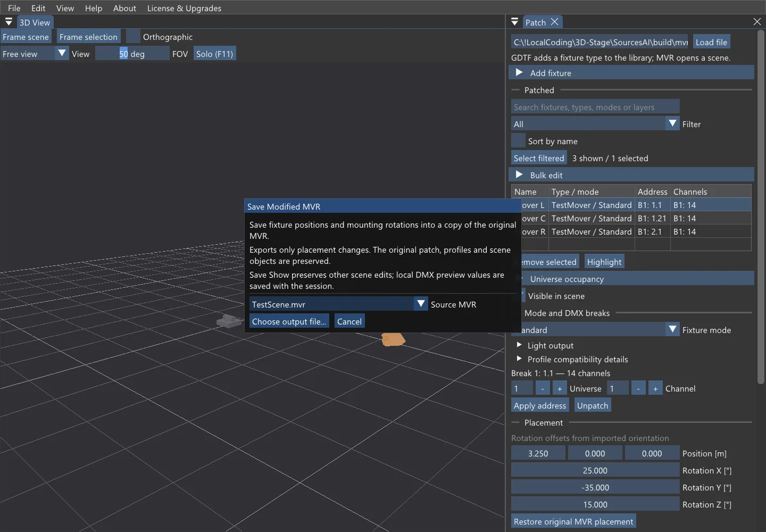Click the Universe number field
766x532 pixels.
pyautogui.click(x=522, y=388)
